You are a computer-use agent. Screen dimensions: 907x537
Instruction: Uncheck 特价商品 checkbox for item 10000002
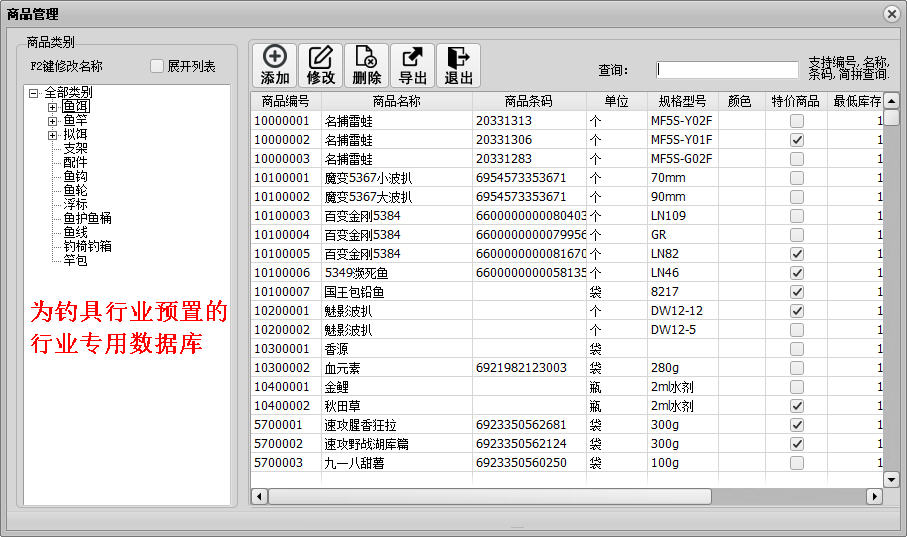tap(797, 140)
